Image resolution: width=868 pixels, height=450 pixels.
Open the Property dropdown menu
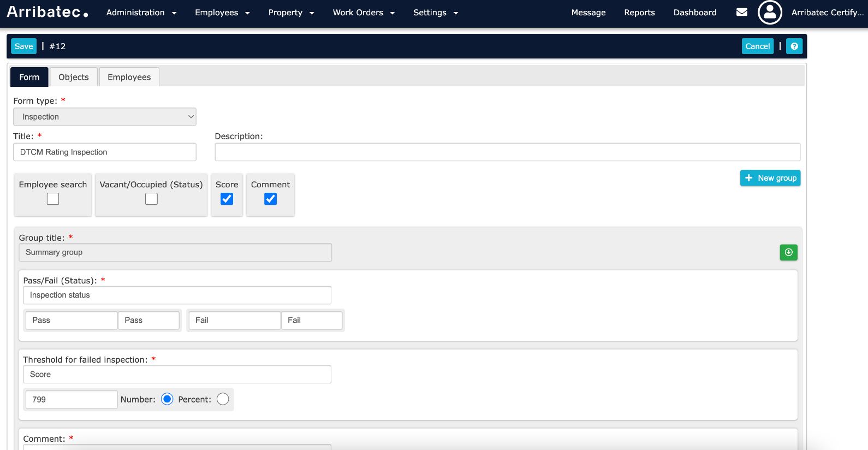[x=290, y=13]
